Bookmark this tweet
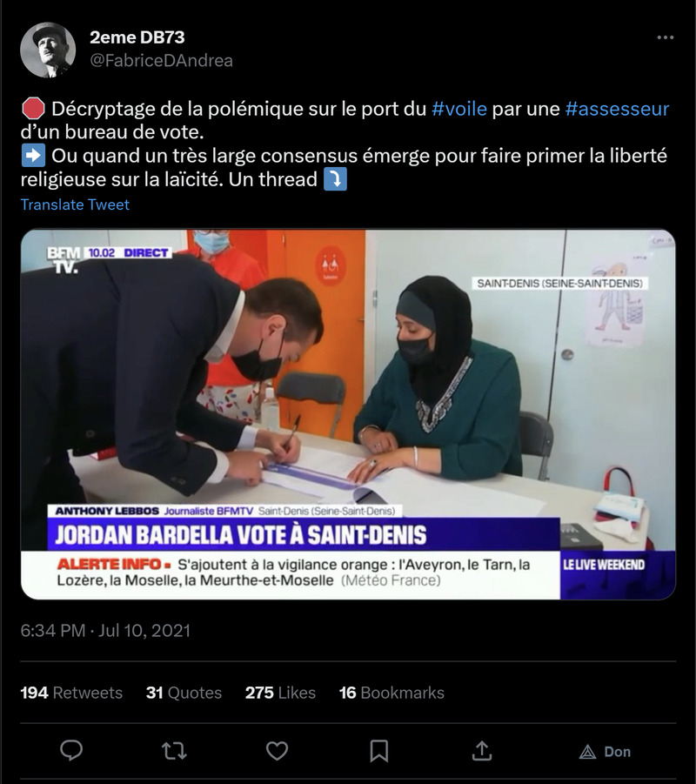 click(379, 751)
